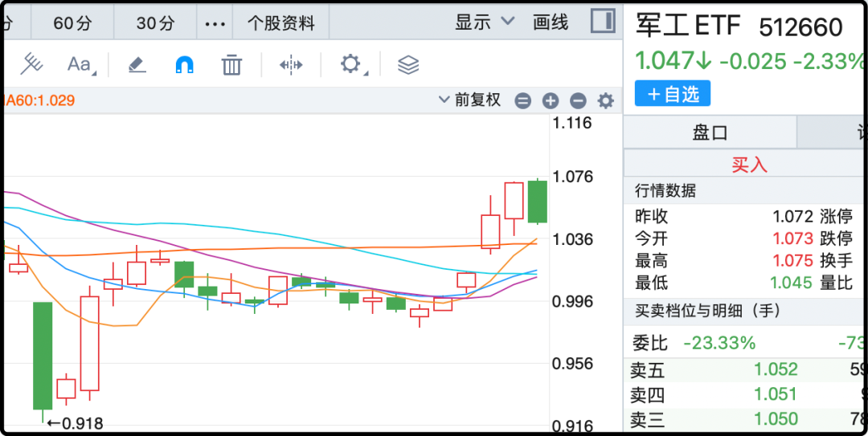Select the pitchfork line drawing tool
Viewport: 868px width, 436px height.
point(32,64)
